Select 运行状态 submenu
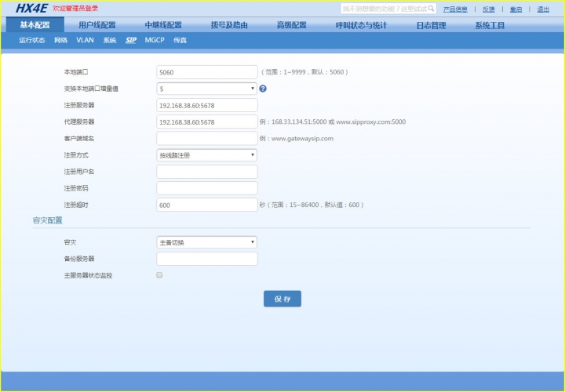This screenshot has height=392, width=565. coord(32,40)
